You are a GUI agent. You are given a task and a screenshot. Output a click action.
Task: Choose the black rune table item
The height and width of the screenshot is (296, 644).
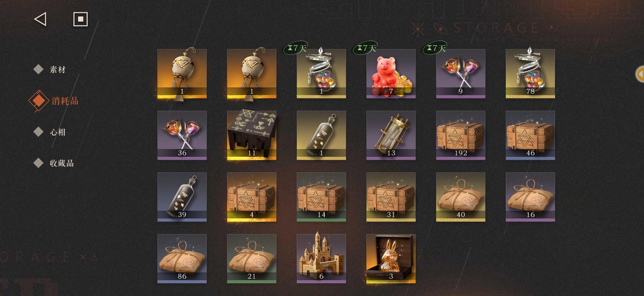252,135
